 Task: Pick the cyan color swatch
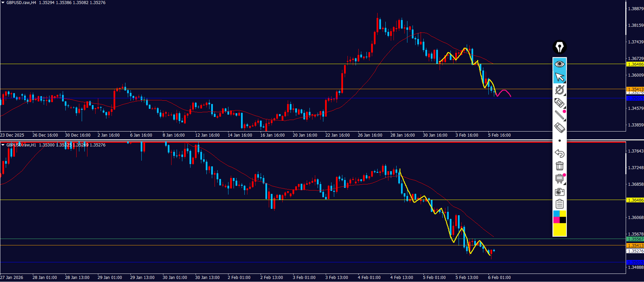point(556,214)
